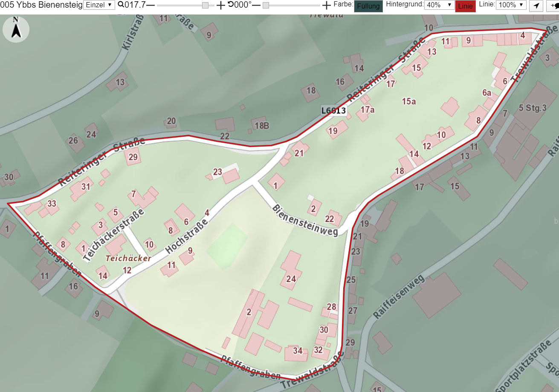Click the Bienensteinweg street label
Image resolution: width=559 pixels, height=392 pixels.
(x=304, y=220)
